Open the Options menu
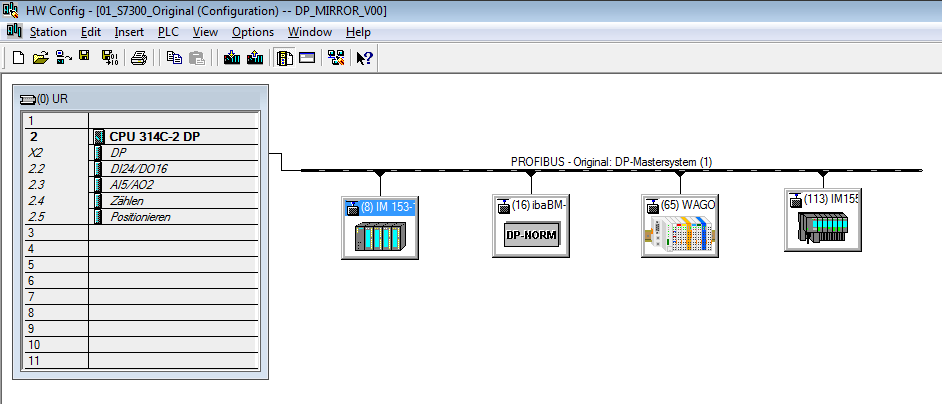Viewport: 942px width, 404px height. [x=253, y=32]
